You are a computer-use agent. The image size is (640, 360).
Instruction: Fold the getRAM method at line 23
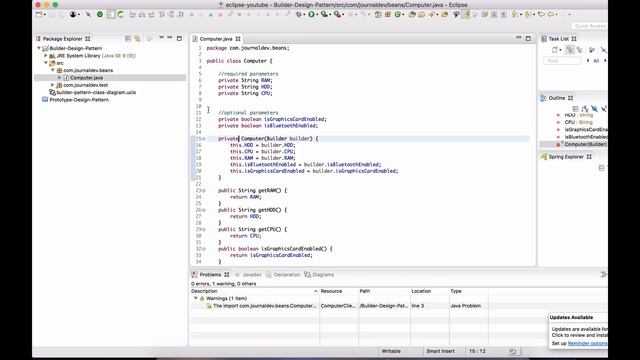[x=204, y=191]
